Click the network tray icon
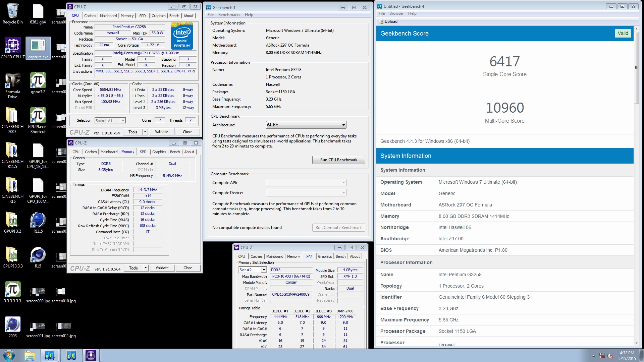The width and height of the screenshot is (644, 362). point(602,356)
